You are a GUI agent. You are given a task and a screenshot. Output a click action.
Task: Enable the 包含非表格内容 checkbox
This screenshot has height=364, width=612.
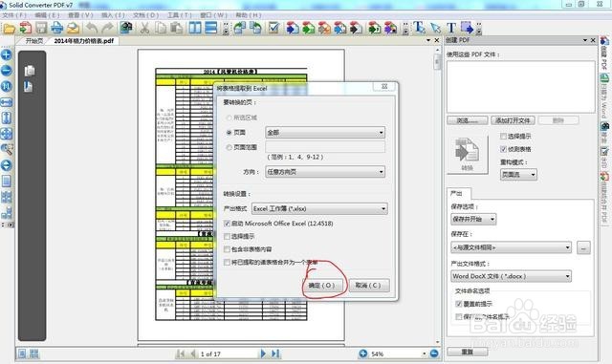pyautogui.click(x=227, y=249)
